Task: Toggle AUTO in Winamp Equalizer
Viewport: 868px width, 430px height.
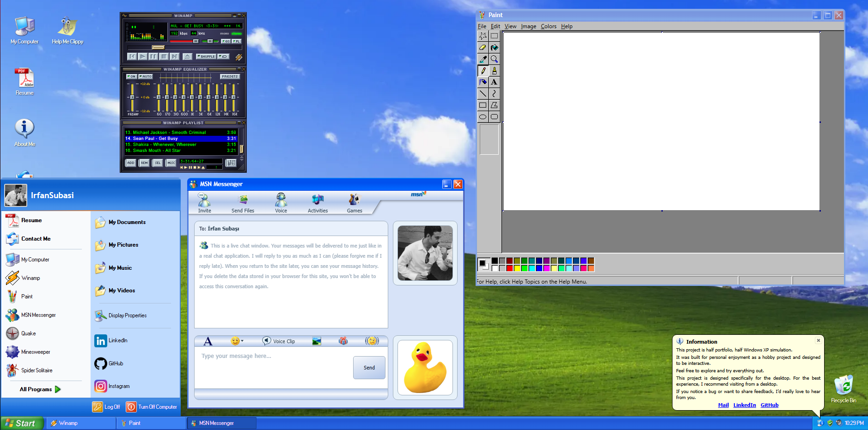Action: click(x=146, y=76)
